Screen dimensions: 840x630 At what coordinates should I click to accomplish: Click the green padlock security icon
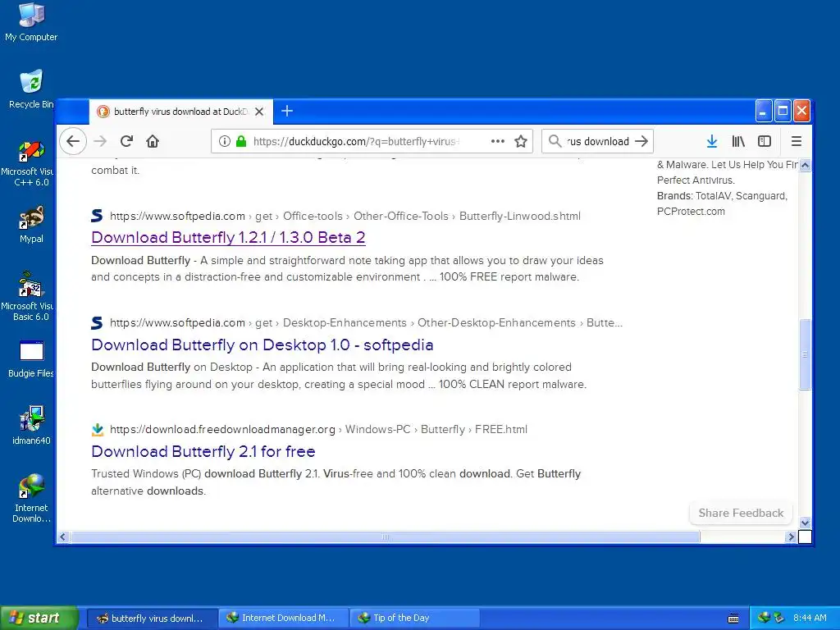tap(241, 141)
